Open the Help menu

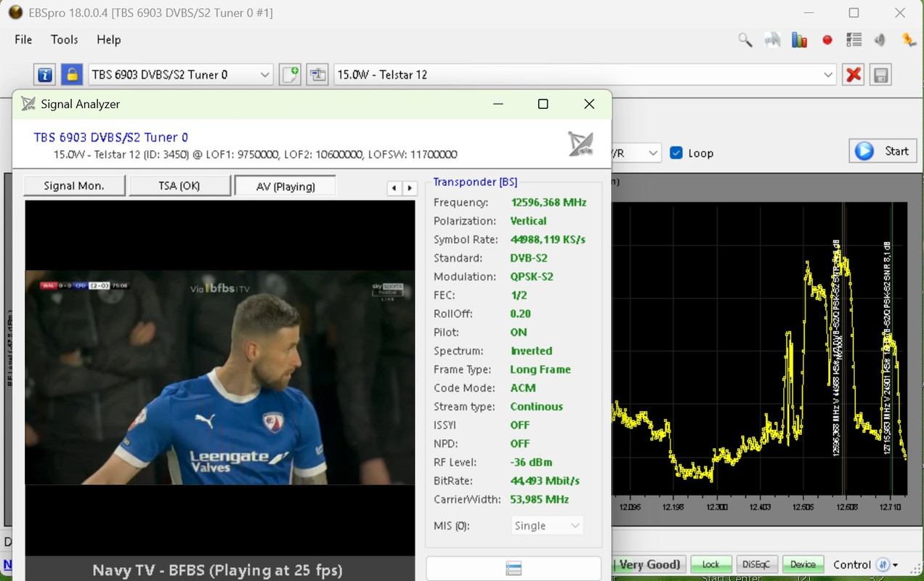click(x=109, y=40)
